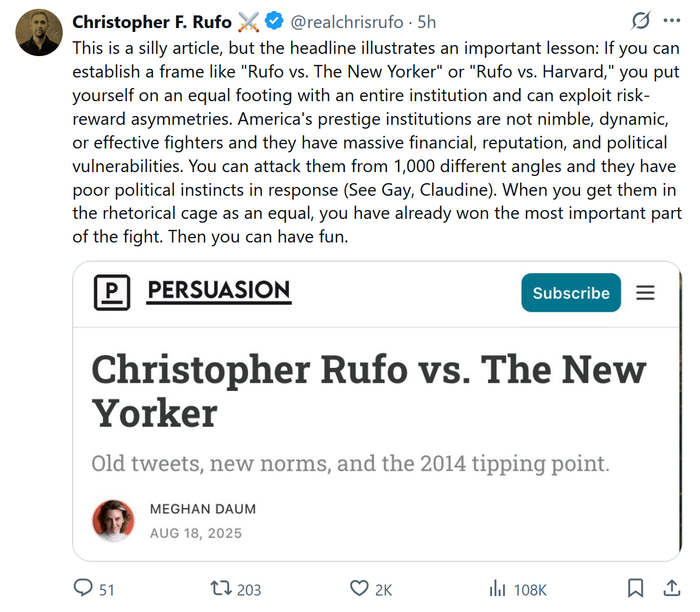The width and height of the screenshot is (700, 612).
Task: Click the Persuasion P logo icon
Action: (x=112, y=292)
